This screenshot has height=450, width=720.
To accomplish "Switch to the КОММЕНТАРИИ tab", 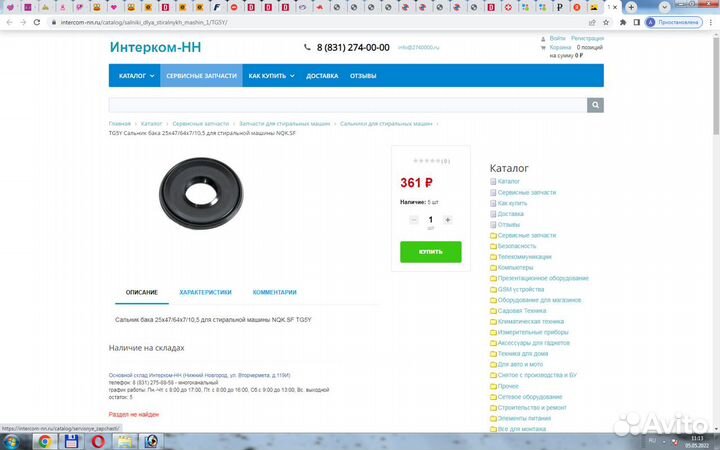I will point(274,292).
